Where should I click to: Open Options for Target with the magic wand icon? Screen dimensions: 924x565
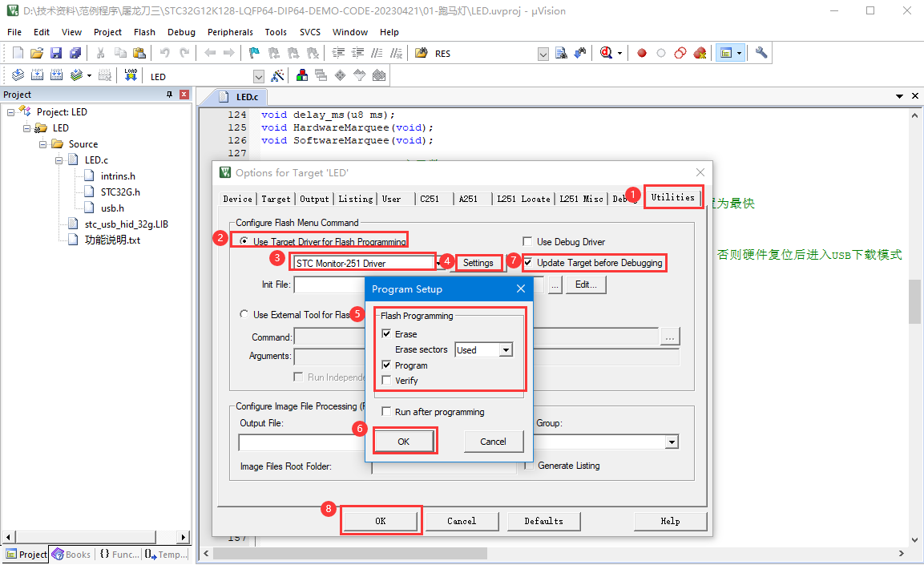[277, 75]
